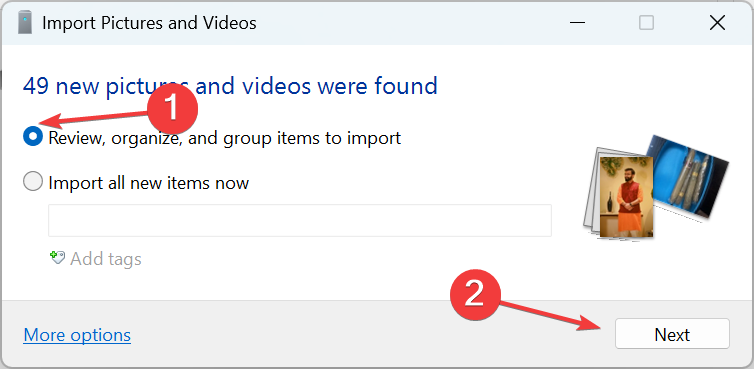754x369 pixels.
Task: Click the 'Review, organize, and group items' label text
Action: [225, 139]
